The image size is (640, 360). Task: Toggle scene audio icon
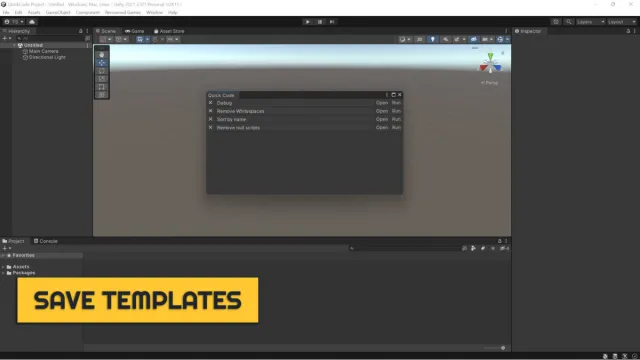445,39
